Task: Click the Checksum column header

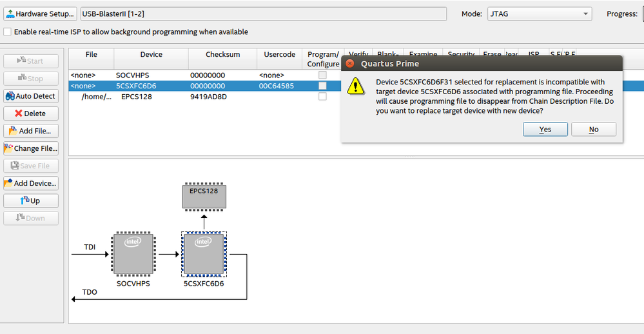Action: click(222, 59)
